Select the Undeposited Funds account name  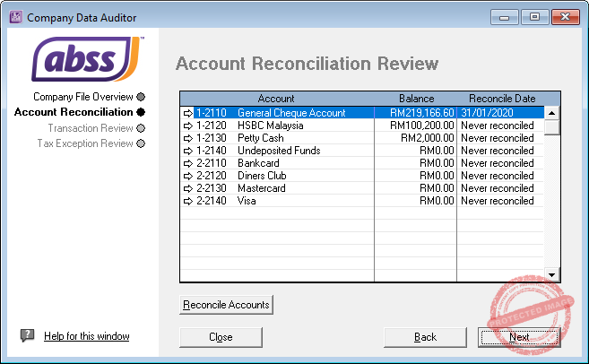coord(279,151)
